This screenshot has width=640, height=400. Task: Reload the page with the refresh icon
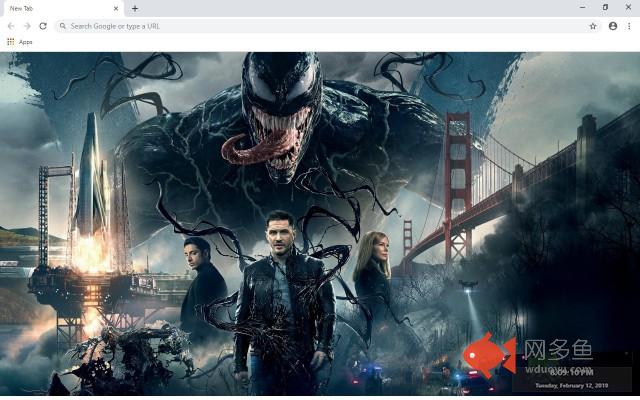point(43,26)
